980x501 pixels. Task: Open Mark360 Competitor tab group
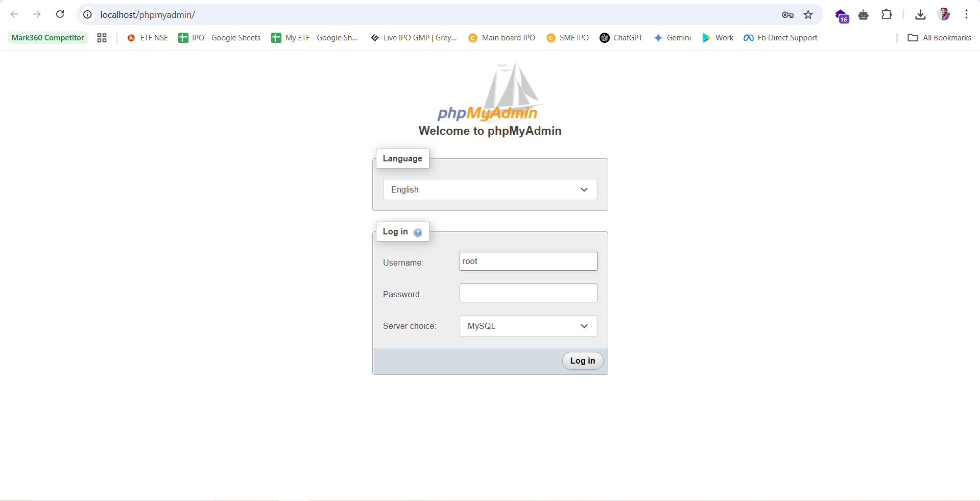pyautogui.click(x=48, y=38)
